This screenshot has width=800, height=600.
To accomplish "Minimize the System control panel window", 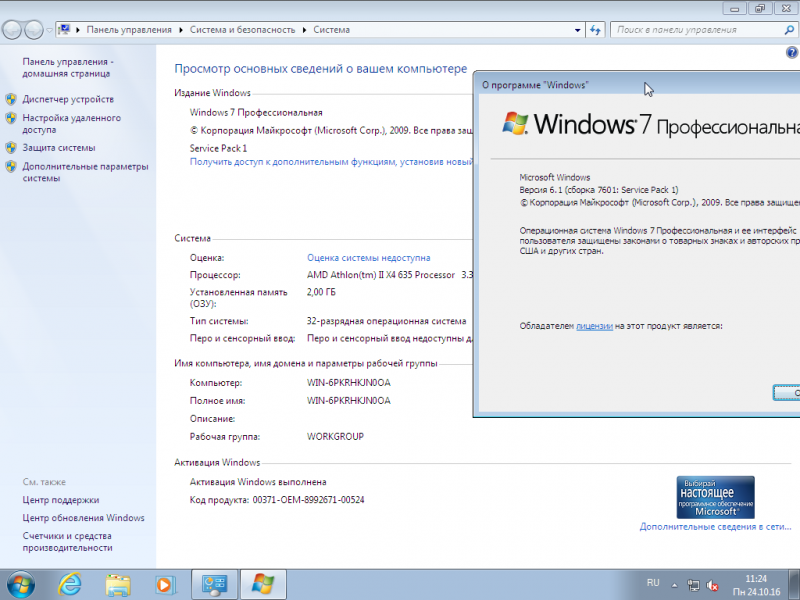I will click(735, 9).
